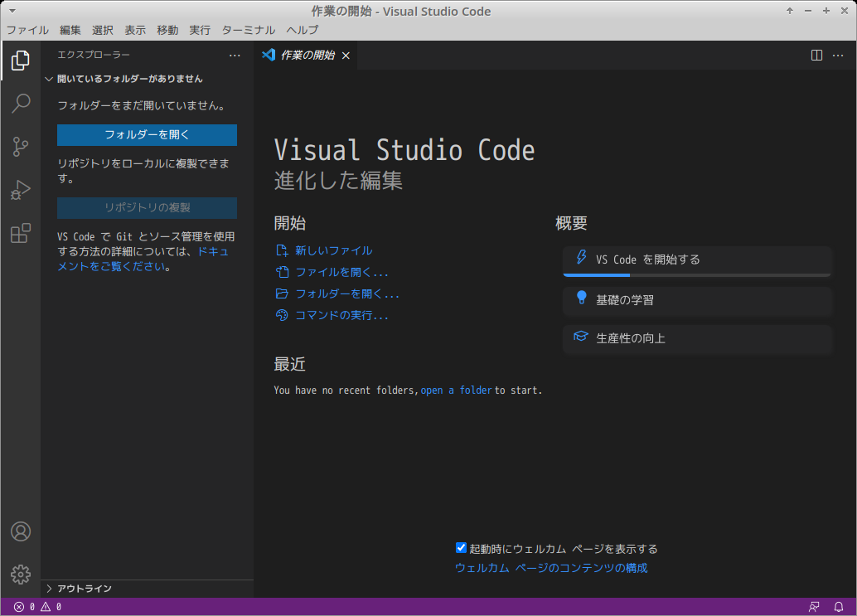Open the 選択 menu
The width and height of the screenshot is (857, 616).
coord(102,30)
